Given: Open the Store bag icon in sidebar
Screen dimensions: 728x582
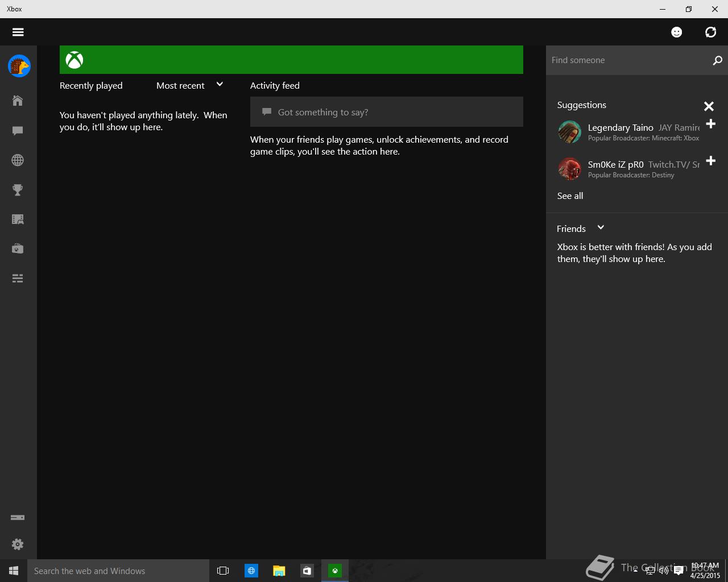Looking at the screenshot, I should click(x=18, y=249).
